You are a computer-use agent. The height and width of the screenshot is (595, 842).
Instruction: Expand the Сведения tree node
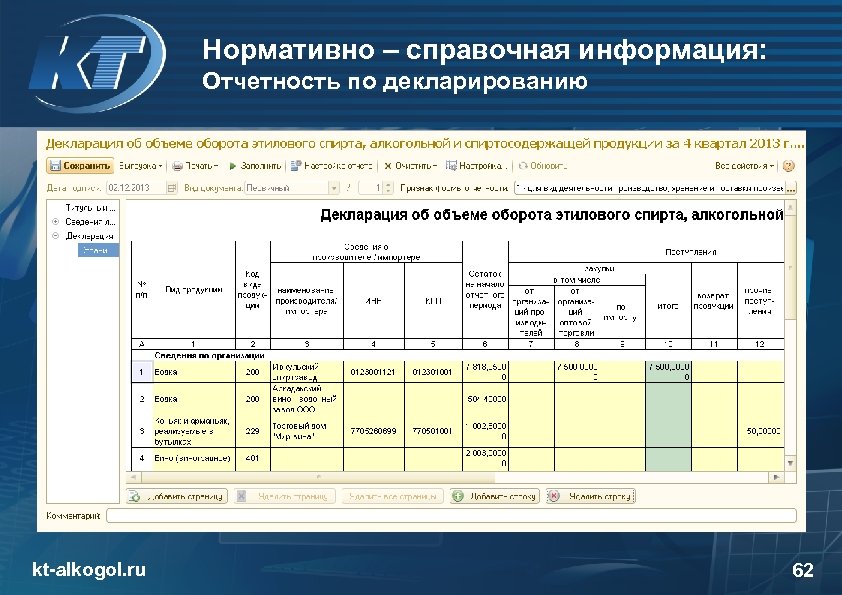[55, 222]
